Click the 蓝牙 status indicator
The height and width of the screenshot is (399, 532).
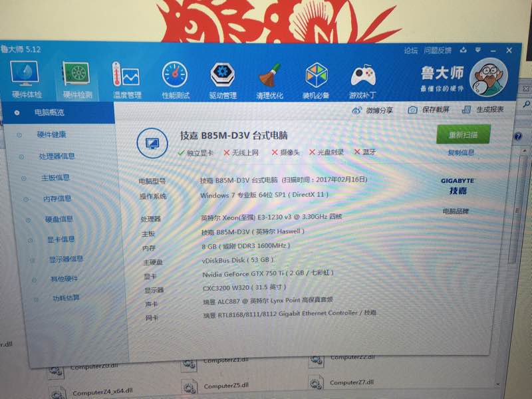(x=365, y=152)
